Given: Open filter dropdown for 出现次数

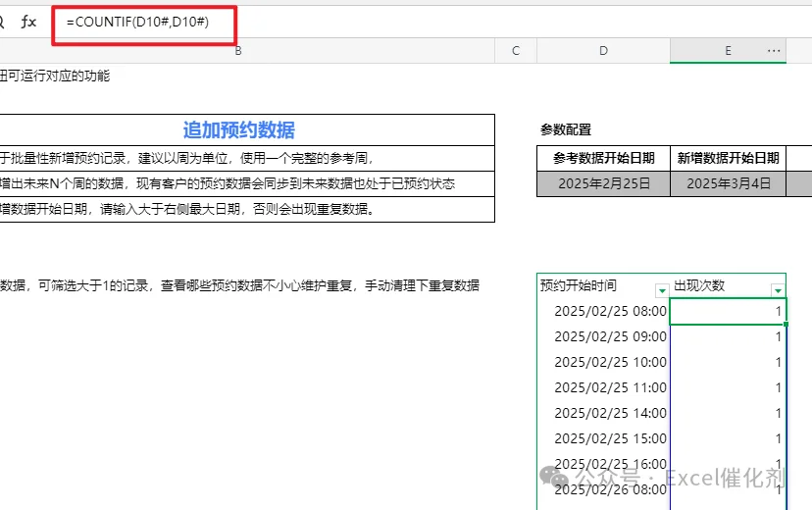Looking at the screenshot, I should tap(778, 290).
